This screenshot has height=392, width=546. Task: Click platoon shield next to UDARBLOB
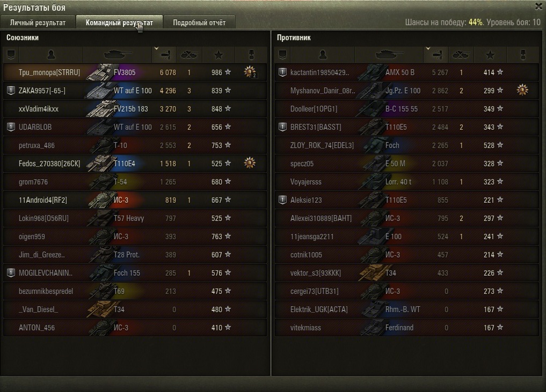click(11, 127)
